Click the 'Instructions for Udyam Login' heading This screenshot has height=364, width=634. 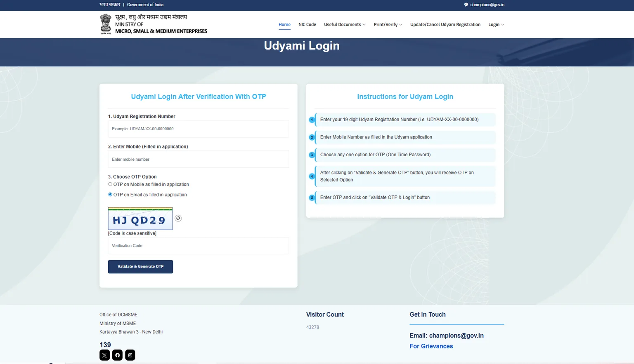(405, 96)
